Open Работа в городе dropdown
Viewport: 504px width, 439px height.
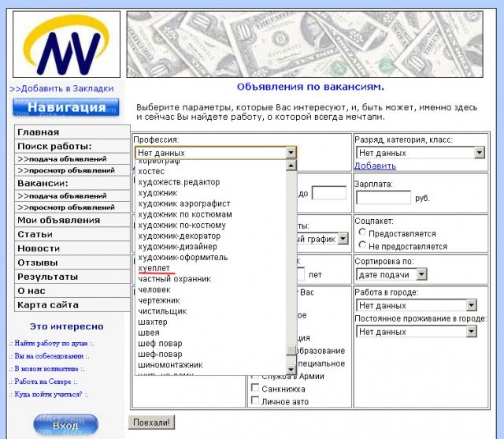pos(417,305)
